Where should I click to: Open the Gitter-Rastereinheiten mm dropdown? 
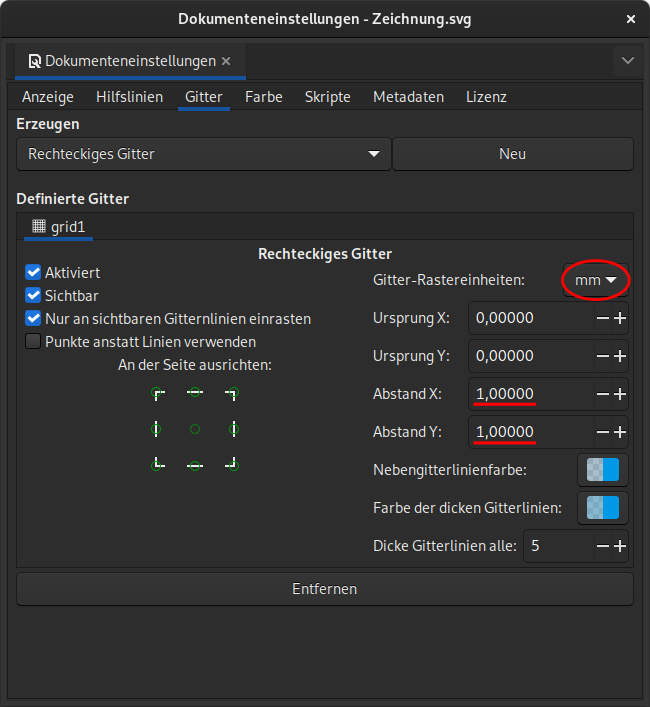(x=595, y=281)
